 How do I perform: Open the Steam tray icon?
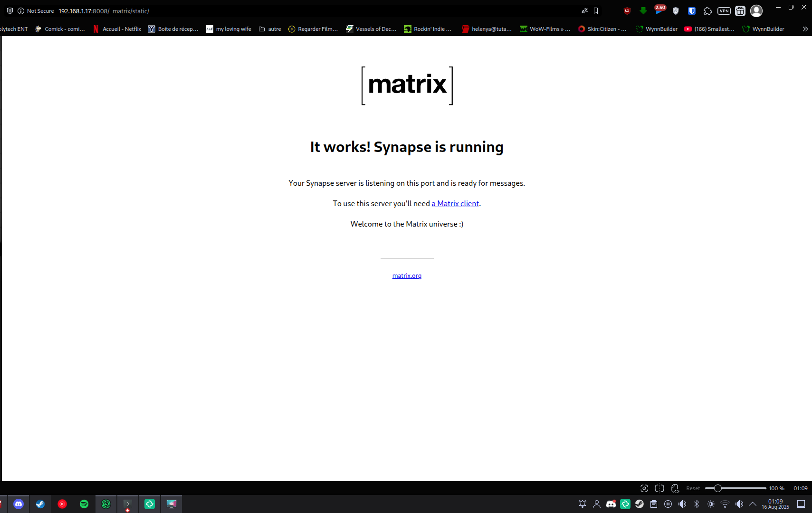pyautogui.click(x=640, y=504)
